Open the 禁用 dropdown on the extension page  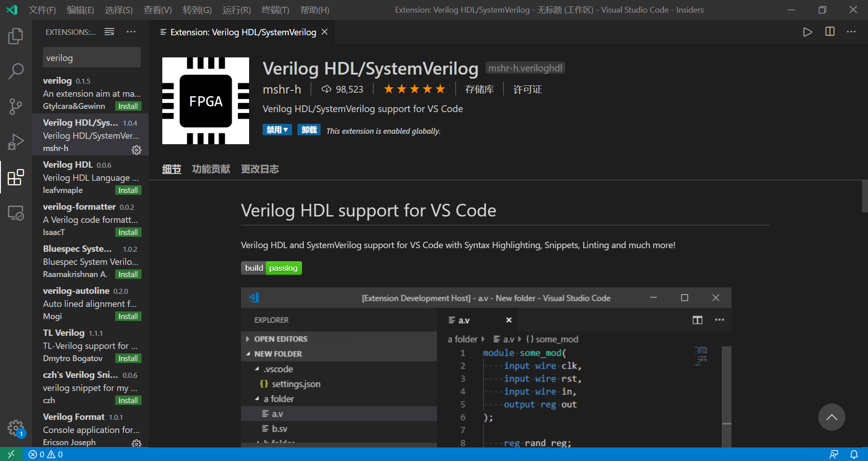coord(277,130)
